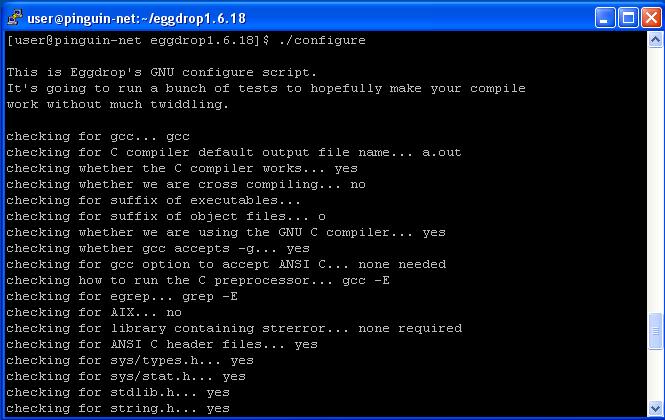The height and width of the screenshot is (420, 665).
Task: Click the scrollbar up arrow
Action: coord(655,40)
